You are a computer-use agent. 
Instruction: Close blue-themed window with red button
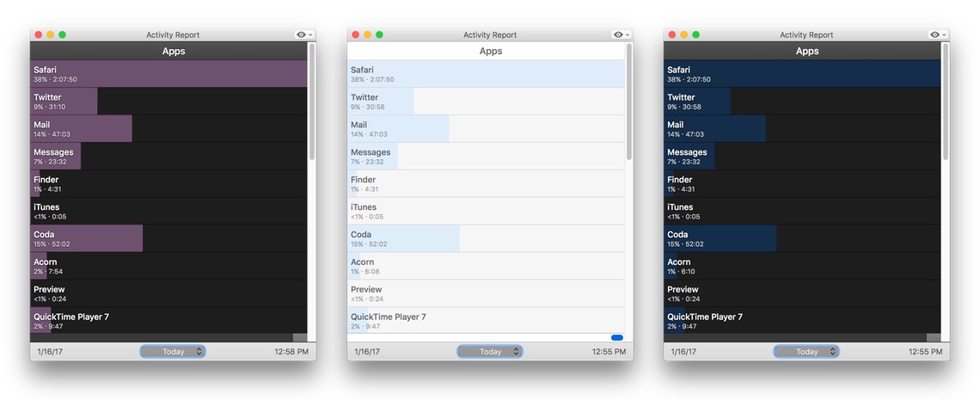672,35
